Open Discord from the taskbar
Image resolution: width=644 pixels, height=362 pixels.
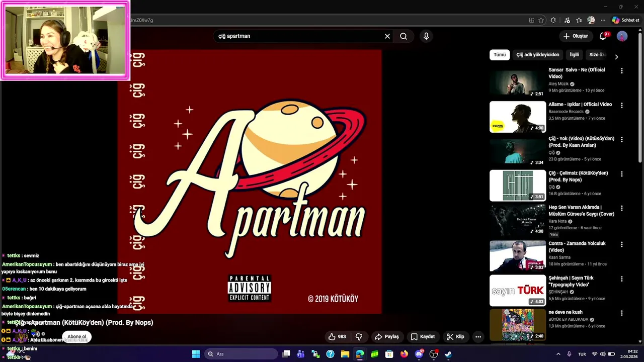pyautogui.click(x=419, y=354)
